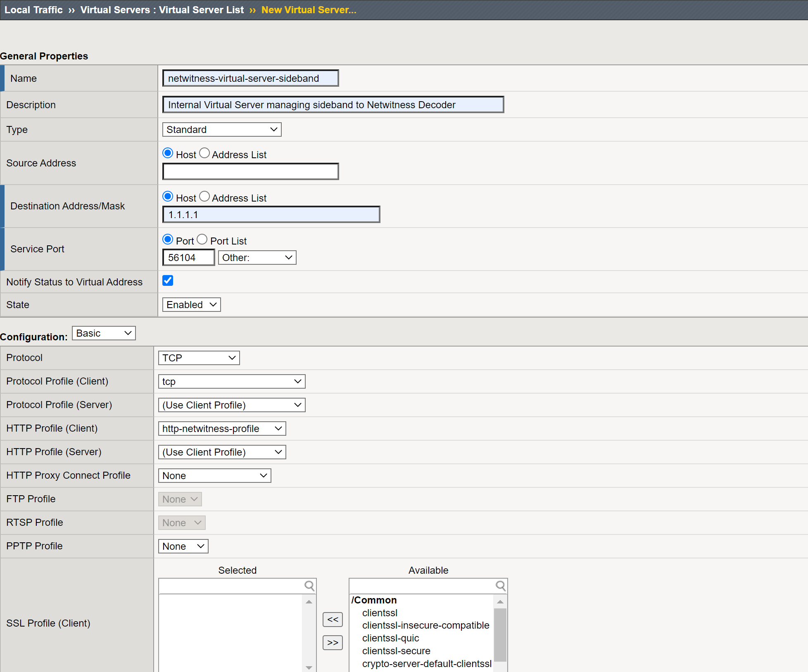Screen dimensions: 808x672
Task: Click the << move-to-selected button
Action: [333, 619]
